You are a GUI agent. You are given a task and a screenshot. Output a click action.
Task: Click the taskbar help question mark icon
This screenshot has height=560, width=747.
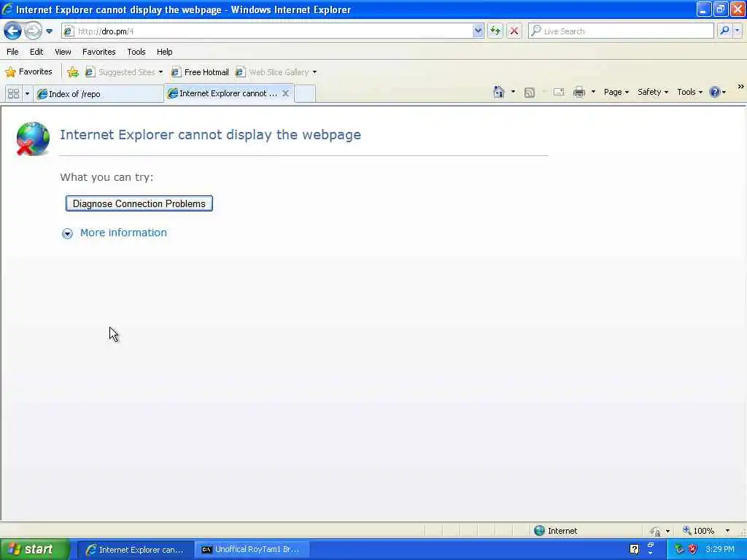coord(634,550)
